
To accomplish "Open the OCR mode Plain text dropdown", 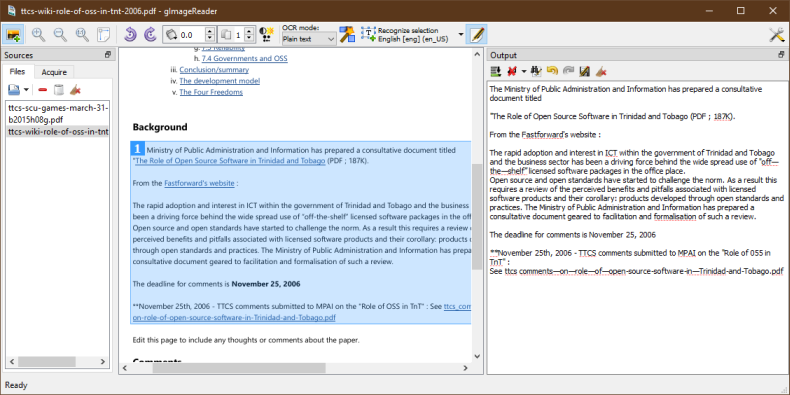I will coord(309,39).
